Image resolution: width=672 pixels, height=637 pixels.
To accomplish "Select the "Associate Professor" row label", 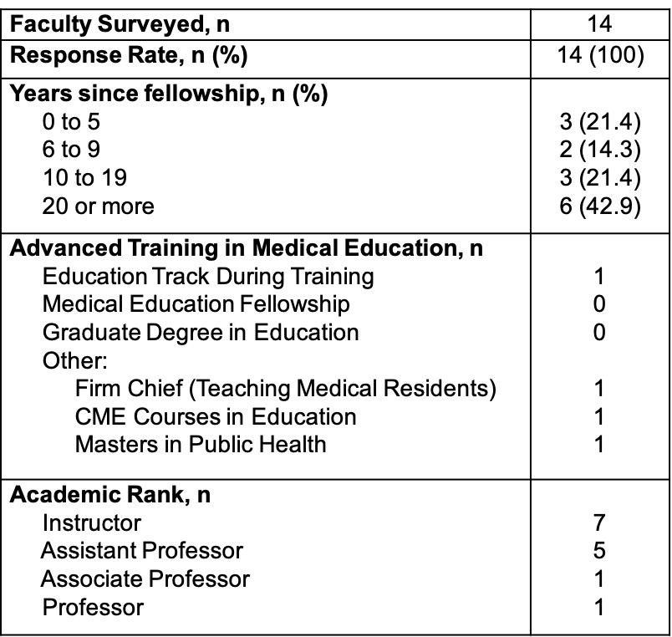I will (x=145, y=578).
